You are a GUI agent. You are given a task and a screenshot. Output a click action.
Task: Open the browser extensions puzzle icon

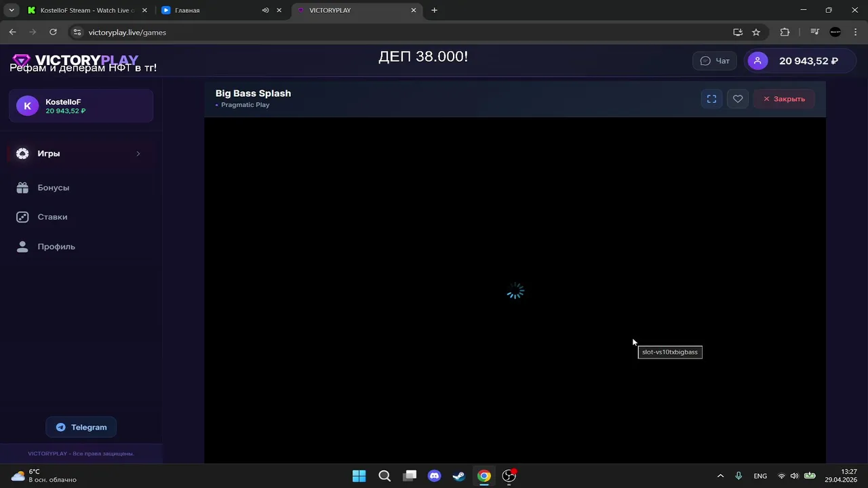pyautogui.click(x=785, y=32)
